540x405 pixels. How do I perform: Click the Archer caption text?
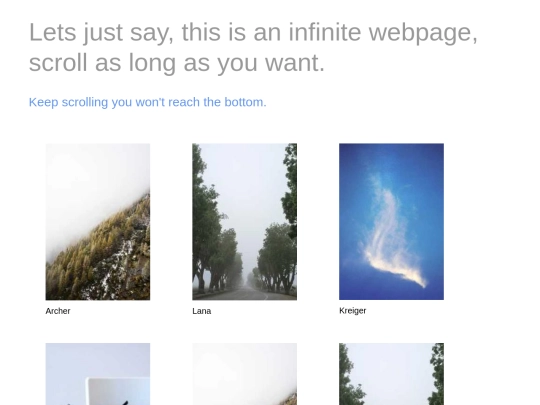(x=58, y=311)
